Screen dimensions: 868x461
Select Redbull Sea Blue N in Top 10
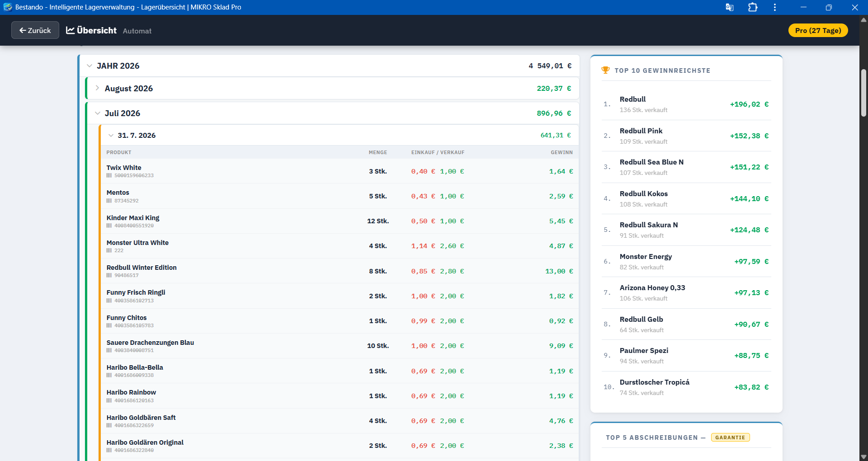pos(651,162)
